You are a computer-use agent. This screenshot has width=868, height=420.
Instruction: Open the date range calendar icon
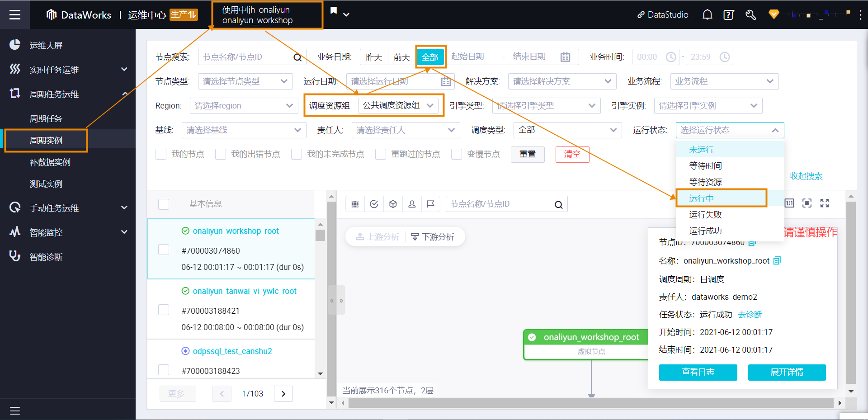point(565,57)
